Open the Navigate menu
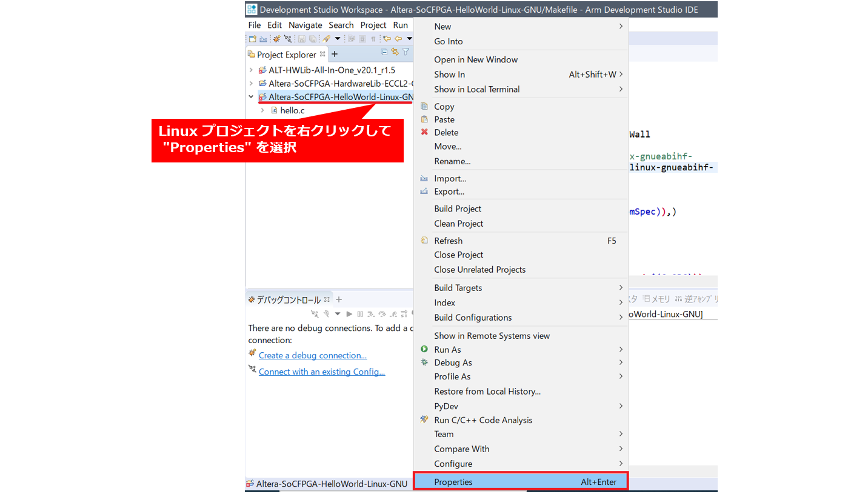 coord(305,25)
